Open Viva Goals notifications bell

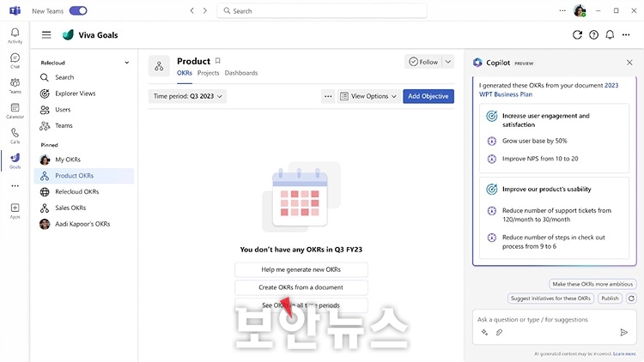[x=610, y=35]
